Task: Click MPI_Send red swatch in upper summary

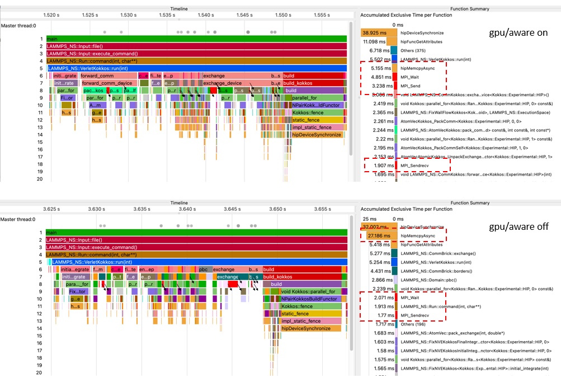Action: [396, 86]
